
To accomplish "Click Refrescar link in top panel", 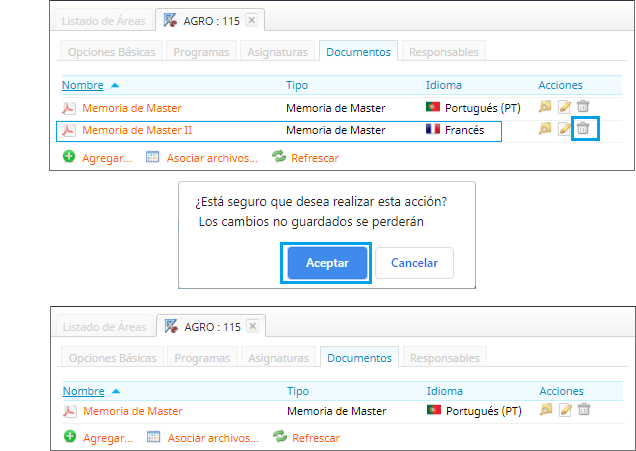I will tap(315, 158).
